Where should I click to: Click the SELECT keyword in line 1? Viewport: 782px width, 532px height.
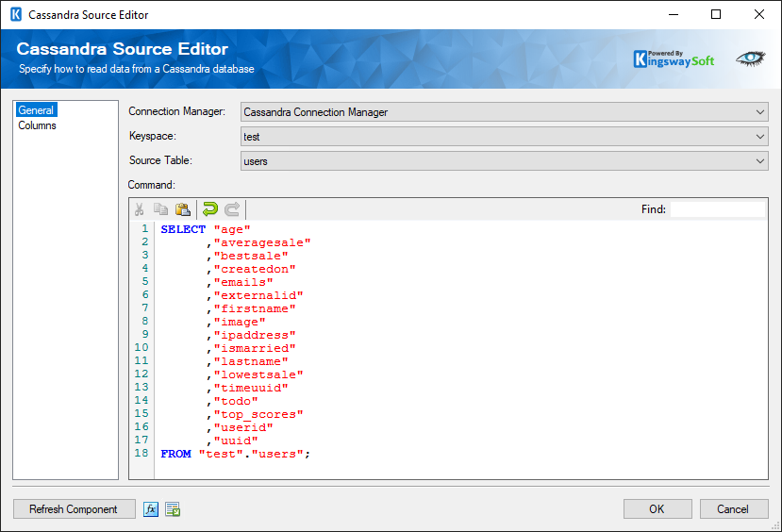click(183, 229)
